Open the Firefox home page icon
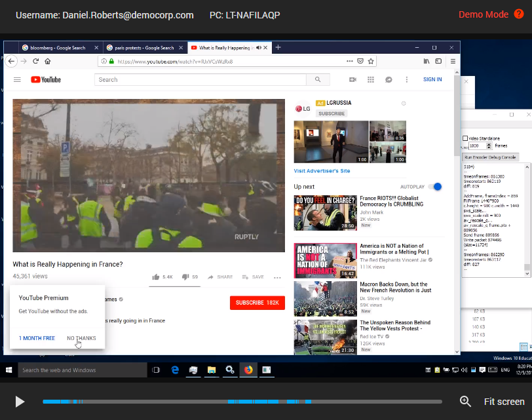 tap(47, 61)
